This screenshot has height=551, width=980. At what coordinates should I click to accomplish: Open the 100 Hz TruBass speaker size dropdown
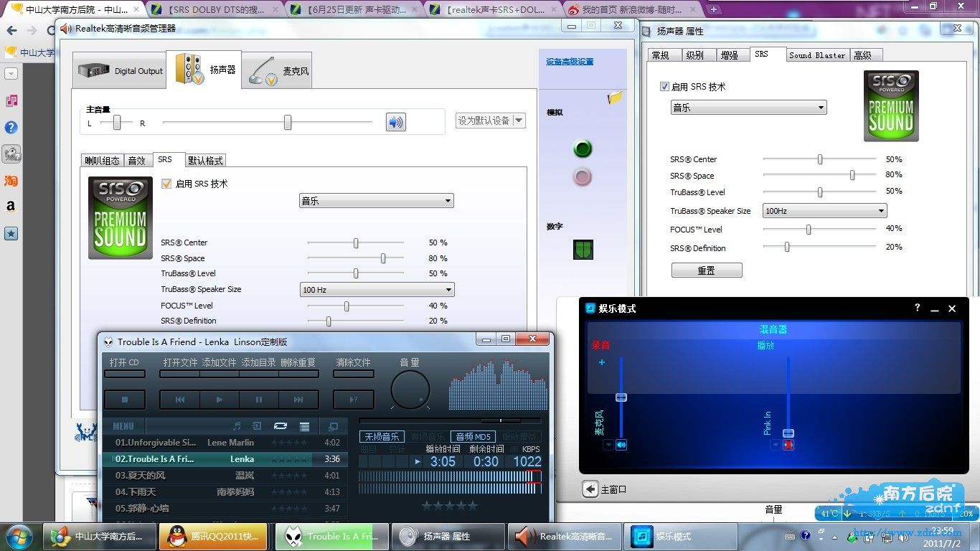coord(377,290)
